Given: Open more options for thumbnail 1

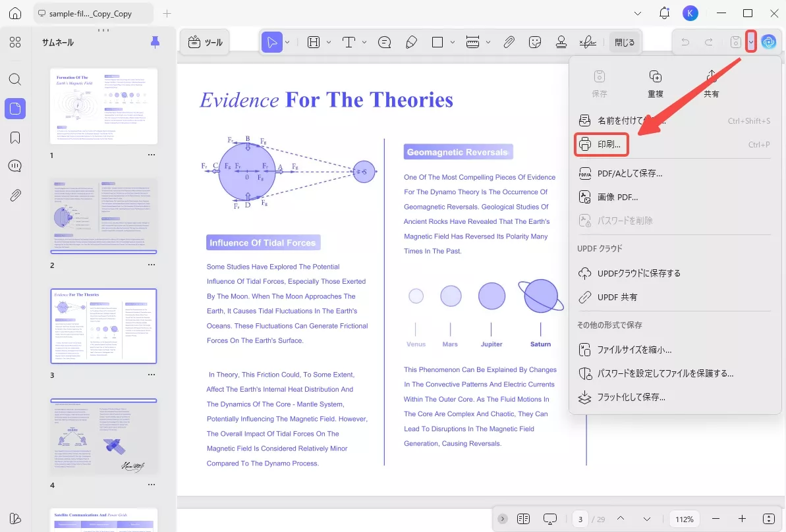Looking at the screenshot, I should (152, 155).
